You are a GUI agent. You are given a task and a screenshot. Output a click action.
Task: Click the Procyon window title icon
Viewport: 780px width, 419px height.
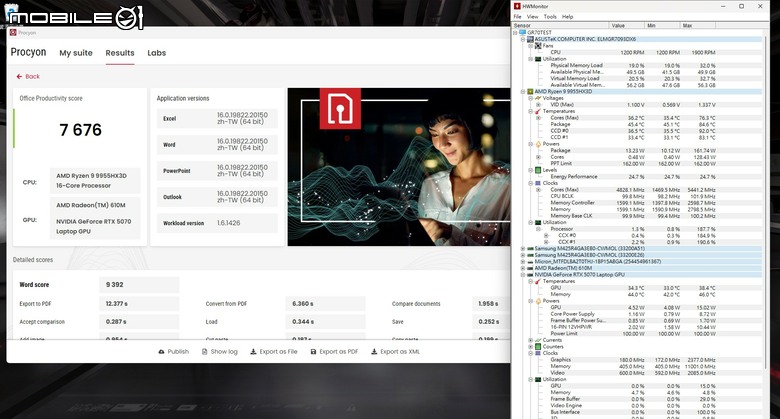point(13,32)
